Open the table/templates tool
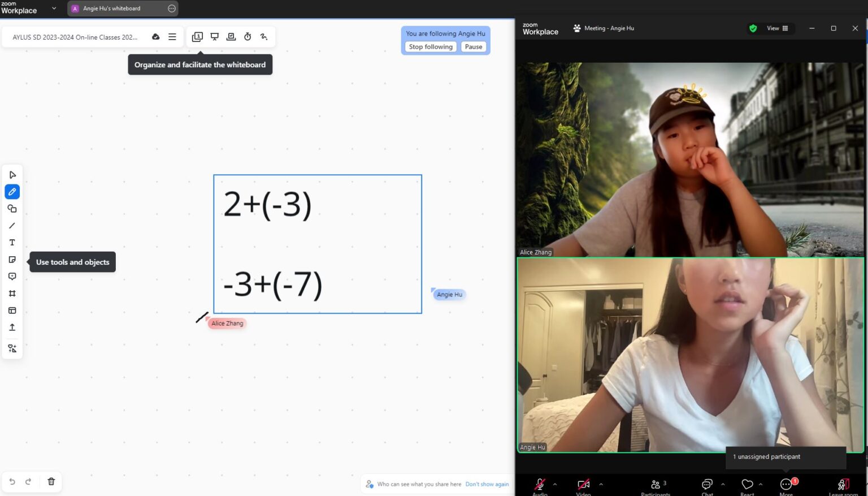Image resolution: width=868 pixels, height=496 pixels. 12,310
